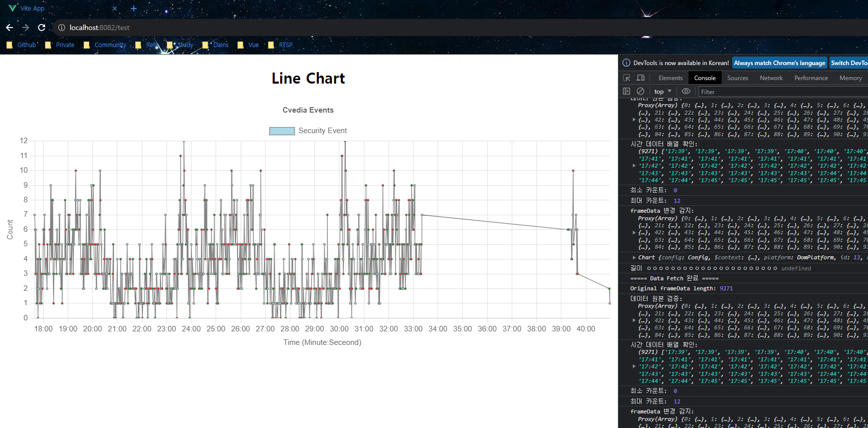Switch to the Performance tab

click(x=811, y=78)
